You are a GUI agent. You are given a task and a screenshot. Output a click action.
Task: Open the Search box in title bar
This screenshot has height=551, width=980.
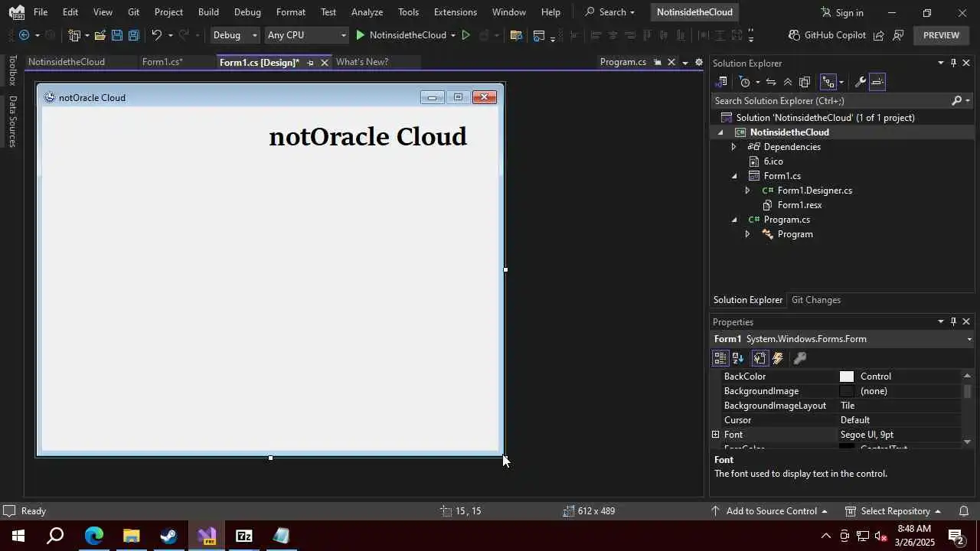pyautogui.click(x=610, y=12)
